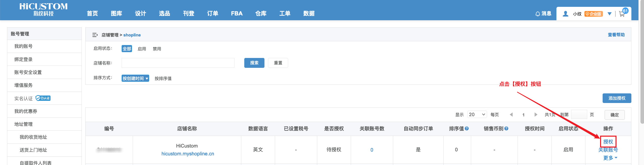
Task: Select the 启用 status filter
Action: click(142, 49)
